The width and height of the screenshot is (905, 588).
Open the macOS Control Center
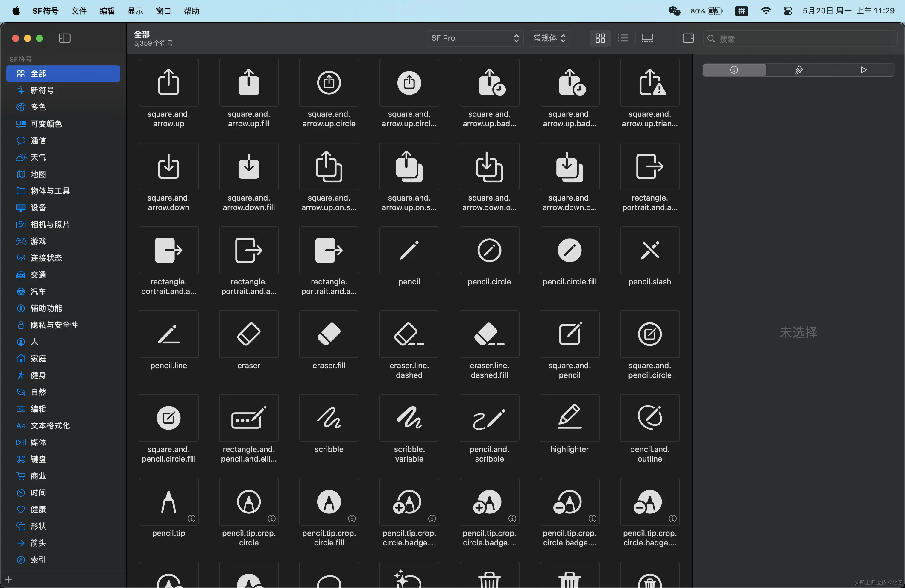[x=787, y=11]
